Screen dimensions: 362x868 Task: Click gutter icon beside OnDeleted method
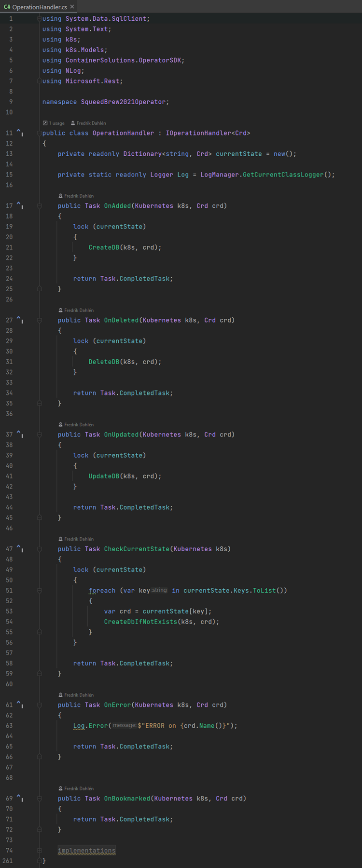click(20, 319)
